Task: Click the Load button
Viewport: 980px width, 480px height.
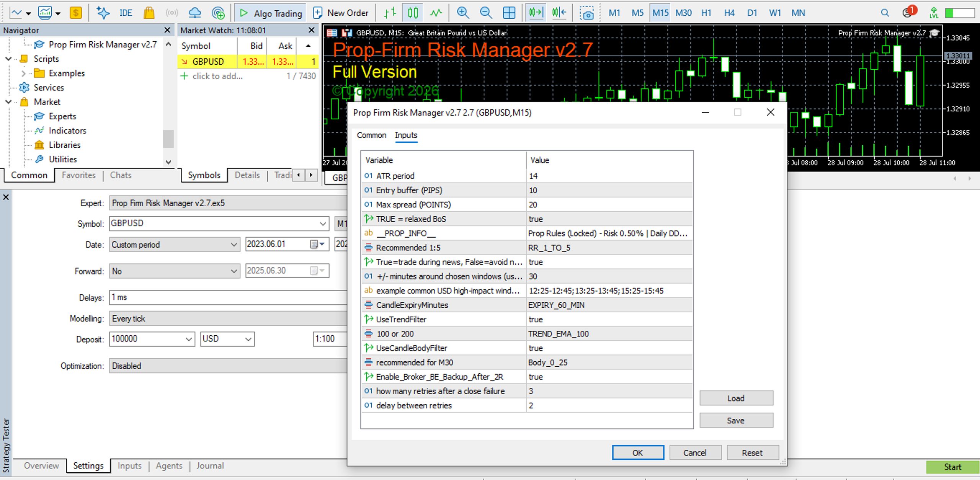Action: click(736, 398)
